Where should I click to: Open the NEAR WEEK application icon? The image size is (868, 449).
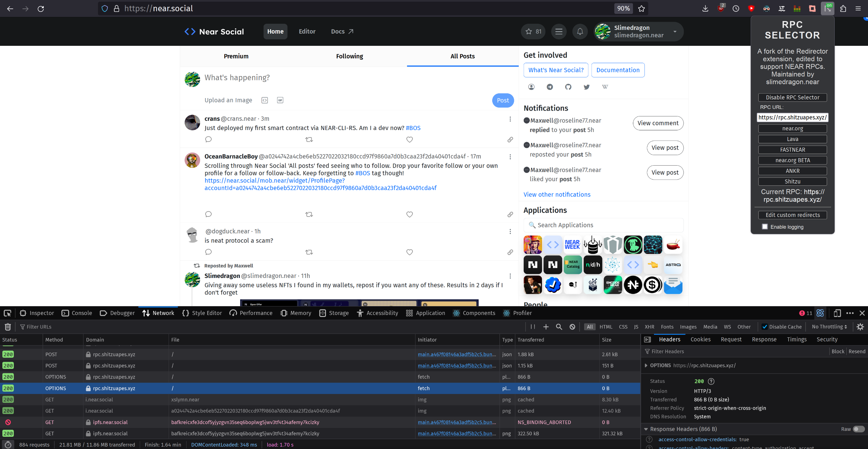tap(572, 244)
